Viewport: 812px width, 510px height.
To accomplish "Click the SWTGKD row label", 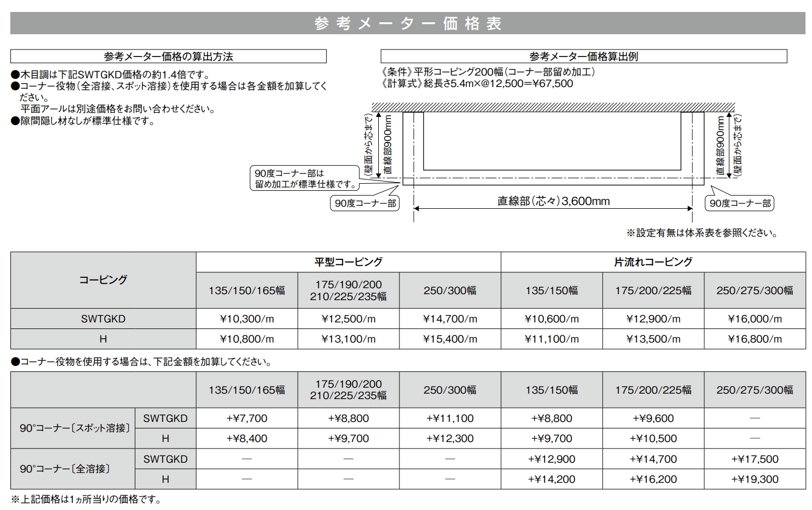I will (103, 319).
